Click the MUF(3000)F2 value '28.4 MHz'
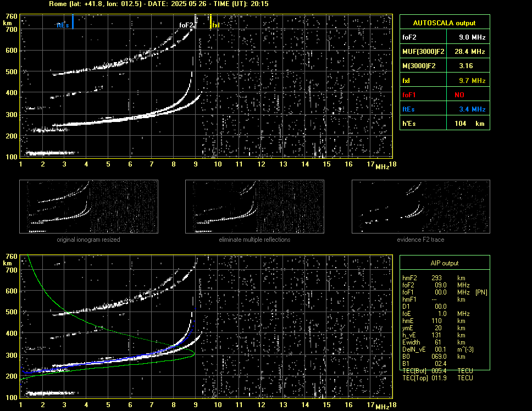 [469, 52]
